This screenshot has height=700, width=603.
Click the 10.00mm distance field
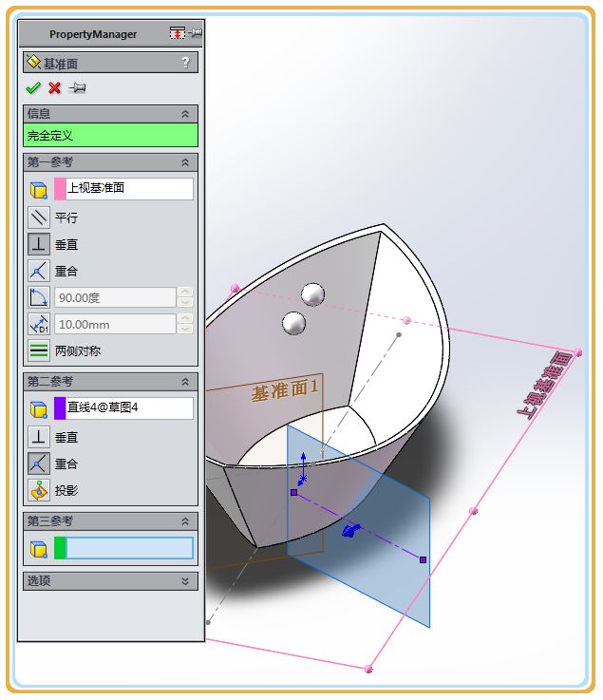115,324
